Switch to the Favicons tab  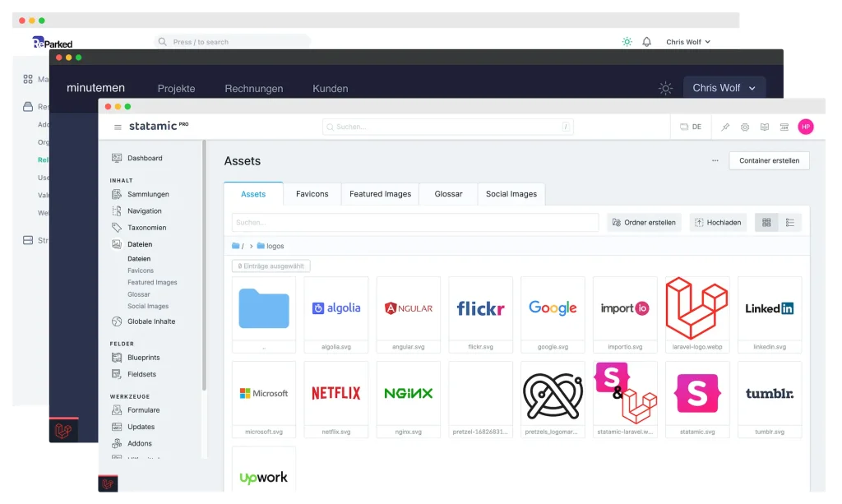pos(312,194)
